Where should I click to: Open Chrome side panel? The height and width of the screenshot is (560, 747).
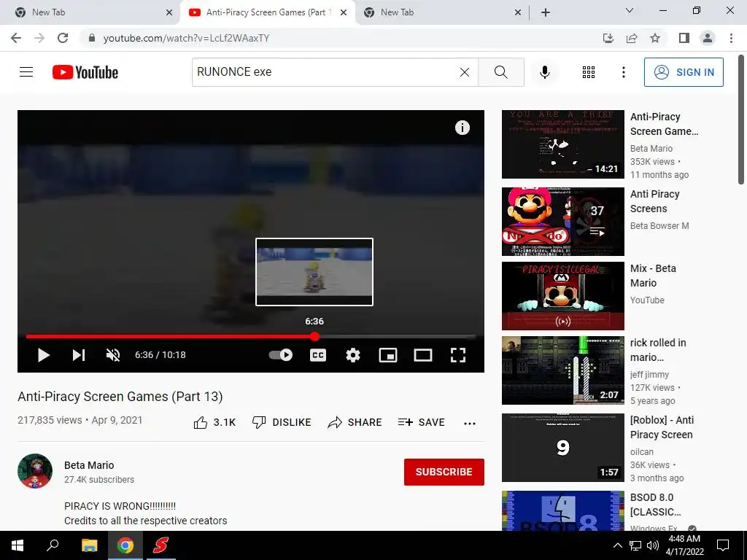(x=684, y=38)
